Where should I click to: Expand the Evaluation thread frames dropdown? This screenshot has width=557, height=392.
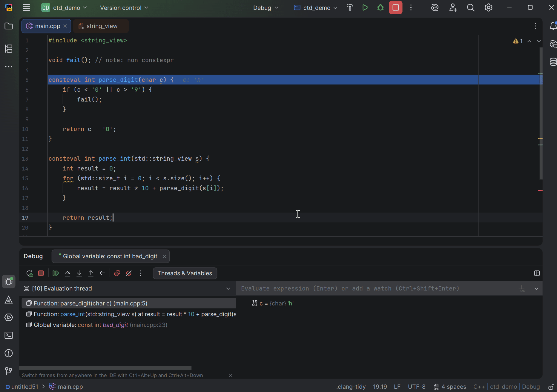coord(228,288)
